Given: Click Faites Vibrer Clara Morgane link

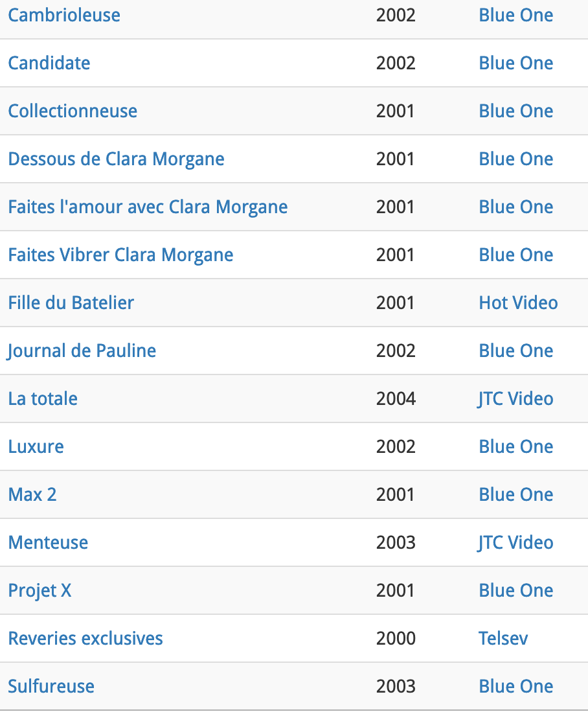Looking at the screenshot, I should point(120,255).
